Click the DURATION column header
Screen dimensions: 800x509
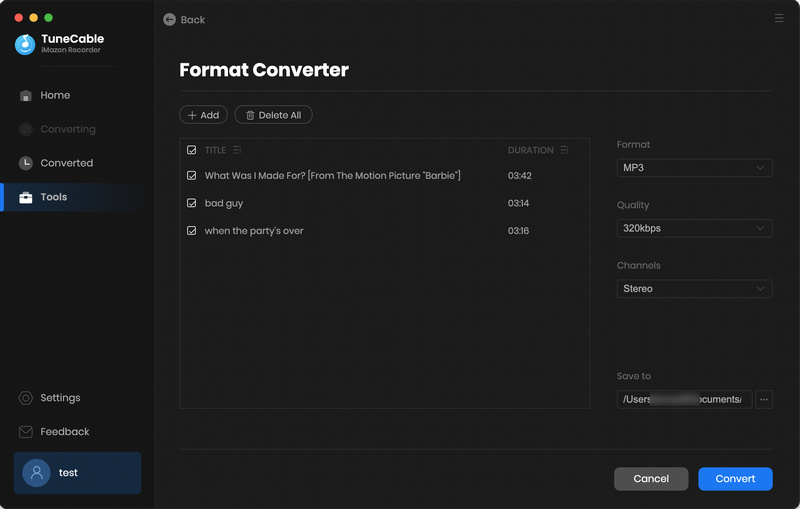531,150
